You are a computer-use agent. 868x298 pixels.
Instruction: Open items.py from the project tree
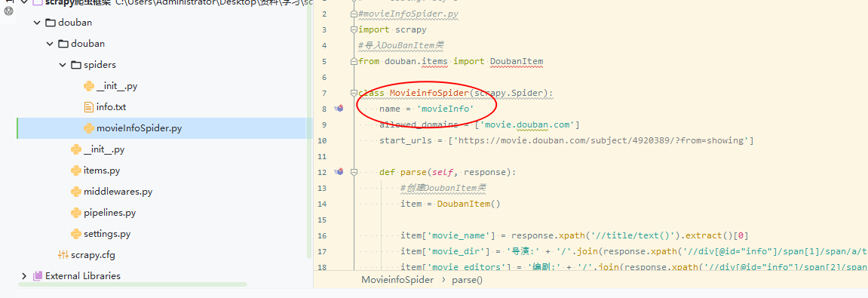coord(101,171)
